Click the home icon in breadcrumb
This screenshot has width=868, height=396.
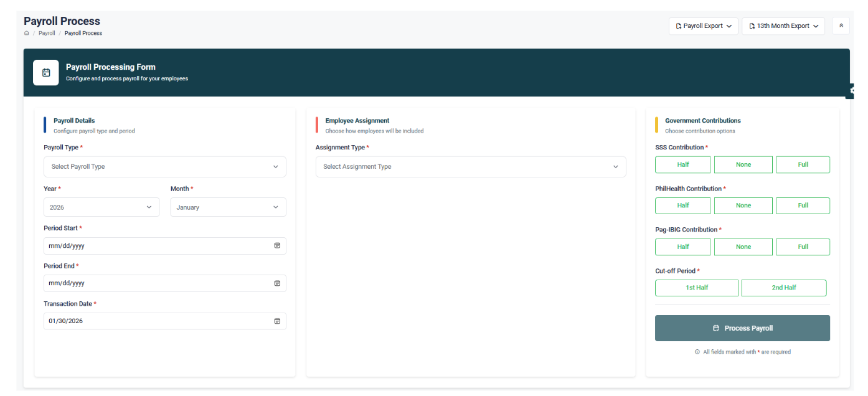point(26,33)
